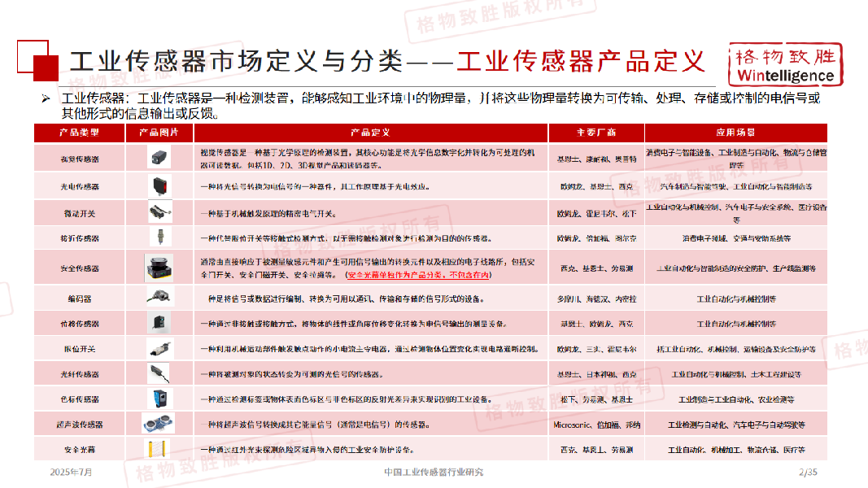This screenshot has height=488, width=868.
Task: Click the 中国工业传感器行业研究 footer text
Action: (x=434, y=472)
